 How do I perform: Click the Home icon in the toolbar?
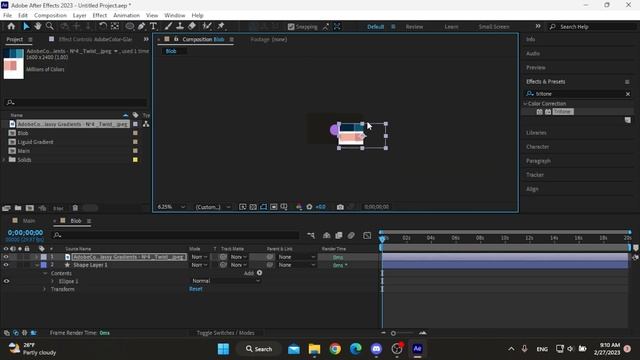pos(11,26)
